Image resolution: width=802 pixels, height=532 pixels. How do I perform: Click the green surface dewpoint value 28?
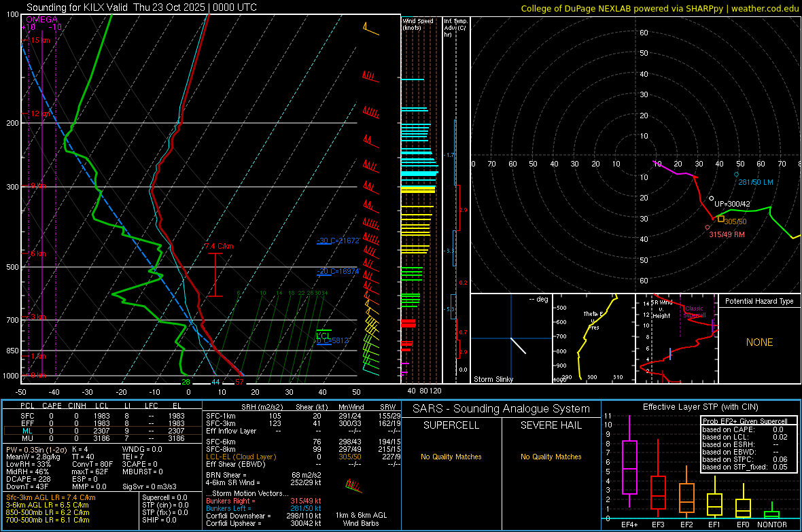pos(186,382)
